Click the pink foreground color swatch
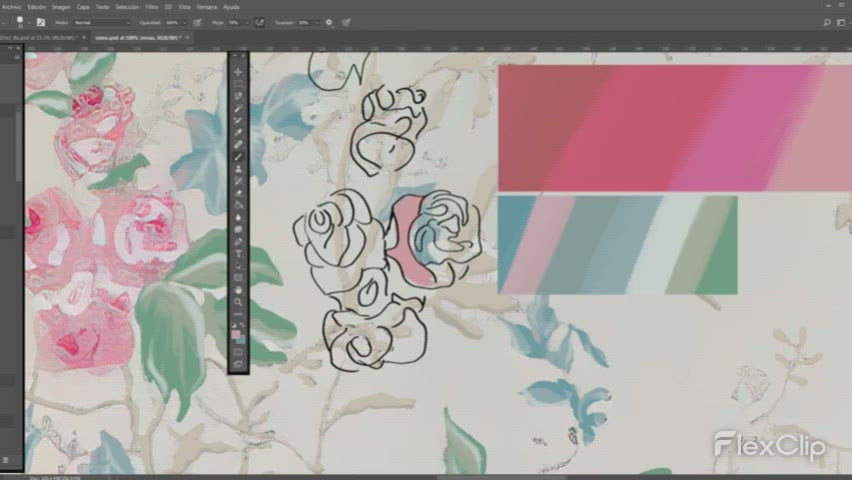Screen dimensions: 852x480 point(236,336)
